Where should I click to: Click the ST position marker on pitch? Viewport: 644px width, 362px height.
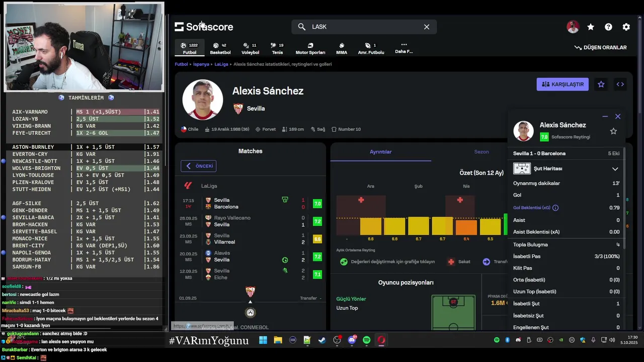453,302
